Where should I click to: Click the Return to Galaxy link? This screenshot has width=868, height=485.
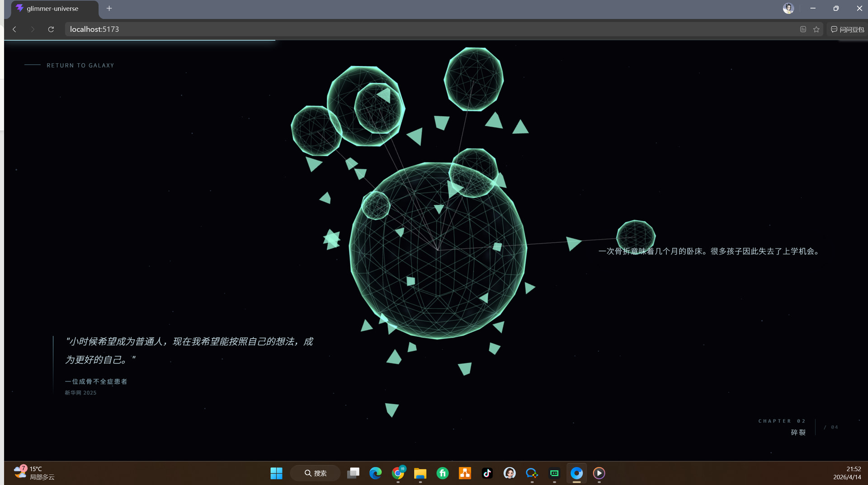pos(80,66)
